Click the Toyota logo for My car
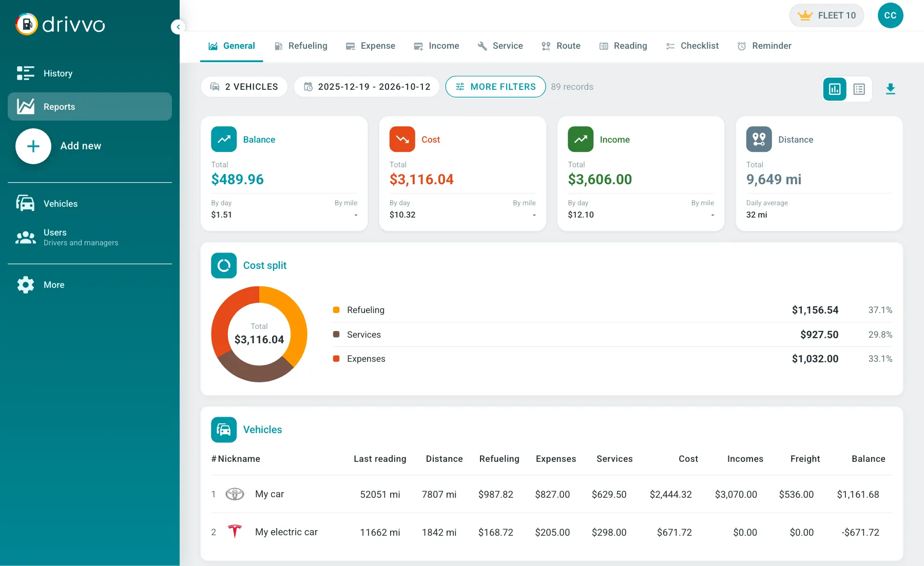The width and height of the screenshot is (924, 566). 235,494
